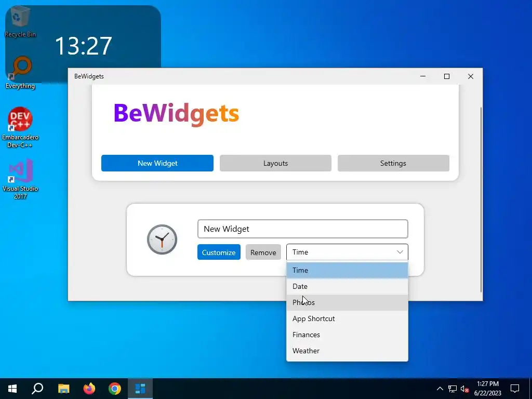Screen dimensions: 532x399
Task: Open taskbar search magnifier
Action: click(x=37, y=389)
